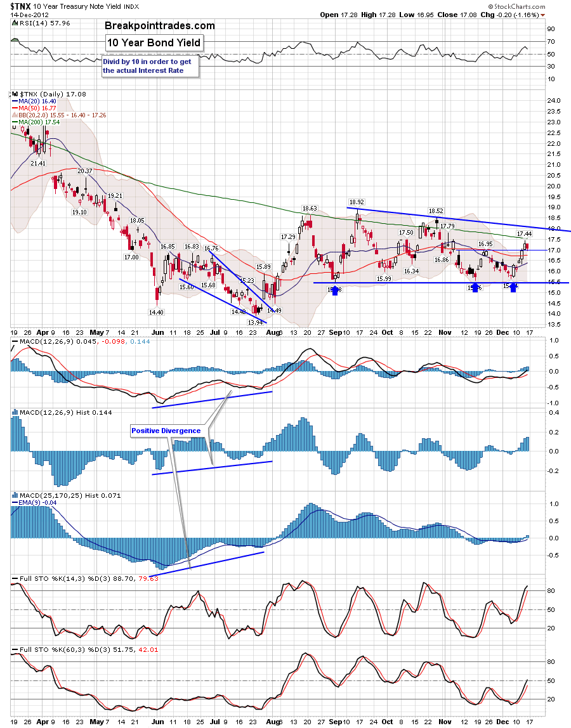Click the 14.40 low price annotation
This screenshot has height=728, width=571.
(156, 313)
